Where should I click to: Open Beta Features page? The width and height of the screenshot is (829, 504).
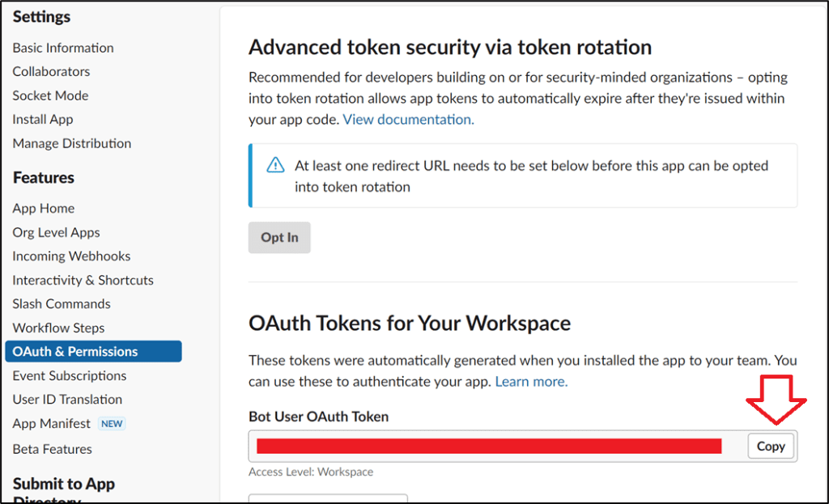coord(53,449)
